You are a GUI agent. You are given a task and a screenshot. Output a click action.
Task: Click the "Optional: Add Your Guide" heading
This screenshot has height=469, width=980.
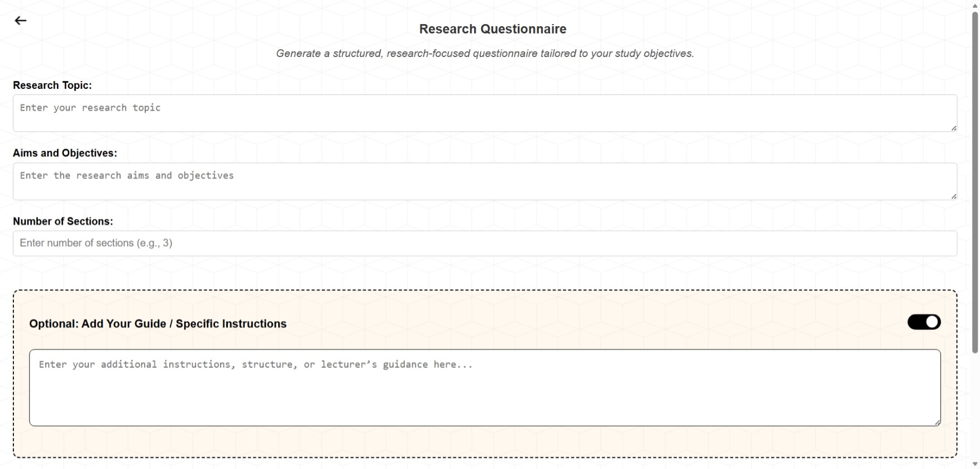(x=157, y=324)
